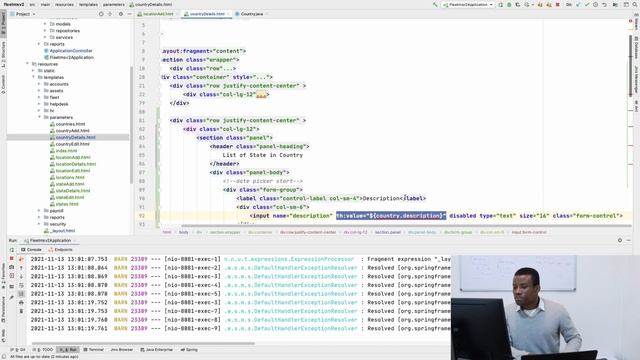Click the Locate file target icon in Project panel
Image resolution: width=640 pixels, height=360 pixels.
101,14
